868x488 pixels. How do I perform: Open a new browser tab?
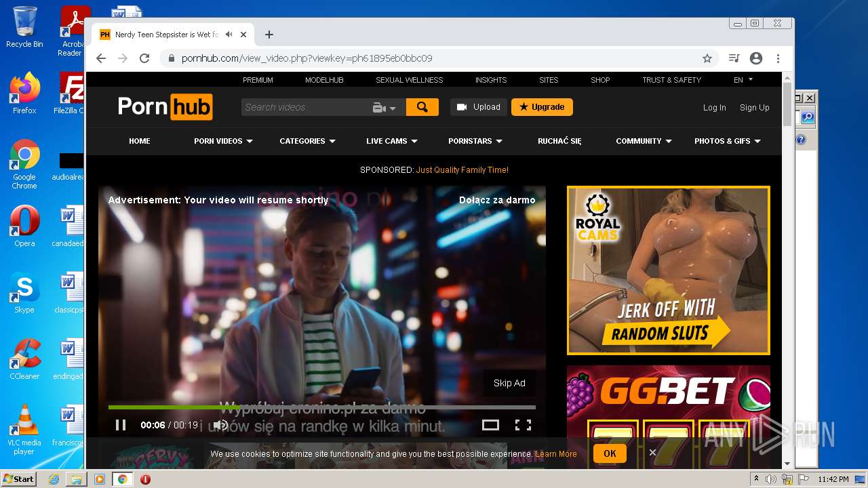(269, 35)
